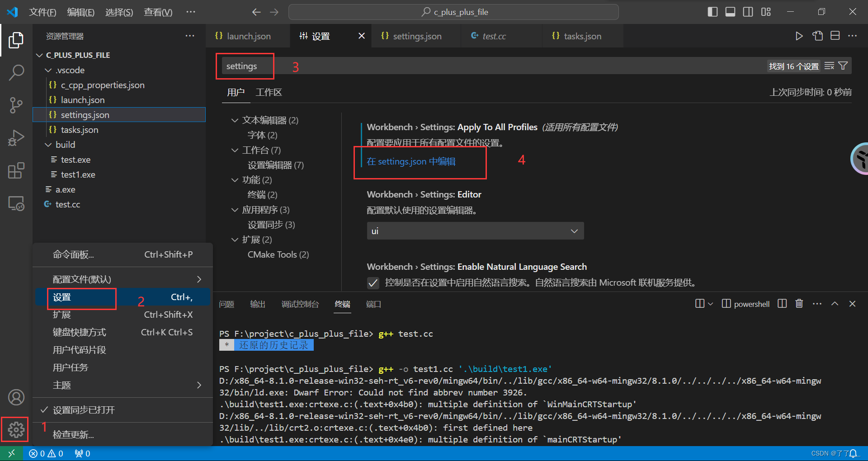Enable Natural Language Search checkbox
This screenshot has height=461, width=868.
click(x=373, y=282)
